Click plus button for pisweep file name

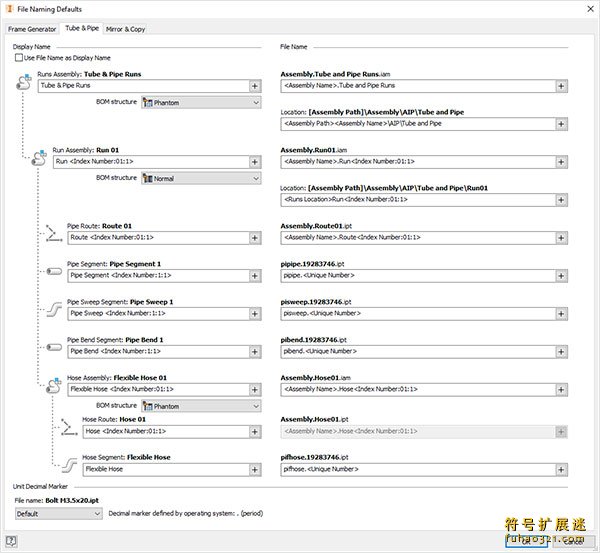click(x=561, y=312)
